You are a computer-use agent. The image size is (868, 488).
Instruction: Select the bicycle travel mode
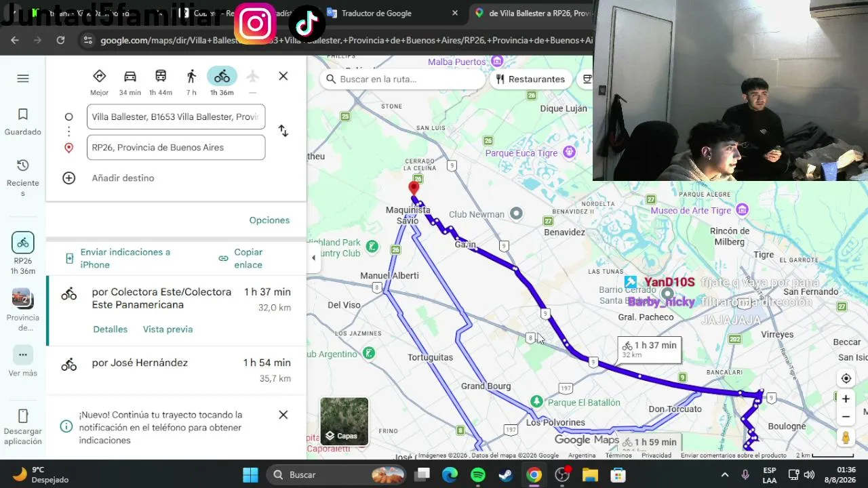tap(222, 82)
